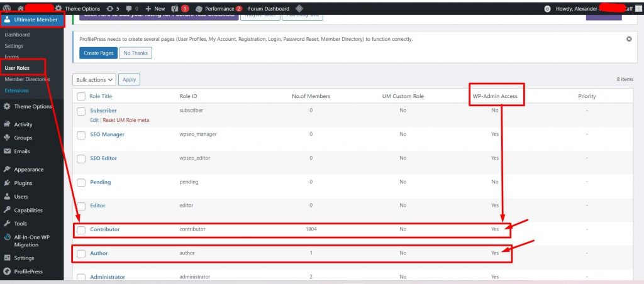Click the notification count circle near Howdy

[x=547, y=9]
